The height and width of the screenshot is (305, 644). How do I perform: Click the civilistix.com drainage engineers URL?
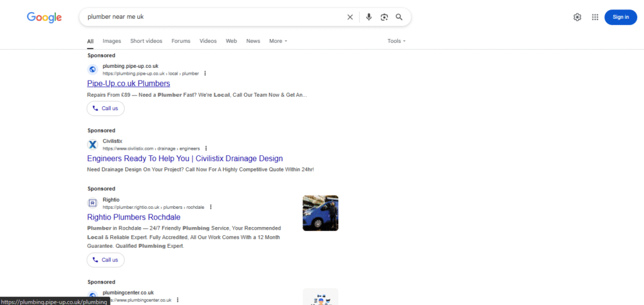[151, 148]
